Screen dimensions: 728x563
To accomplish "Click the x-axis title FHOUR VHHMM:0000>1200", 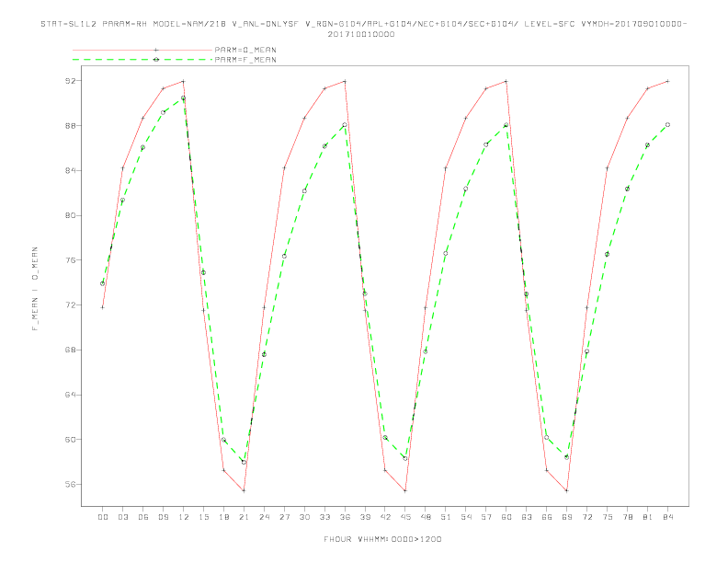I will tap(382, 539).
